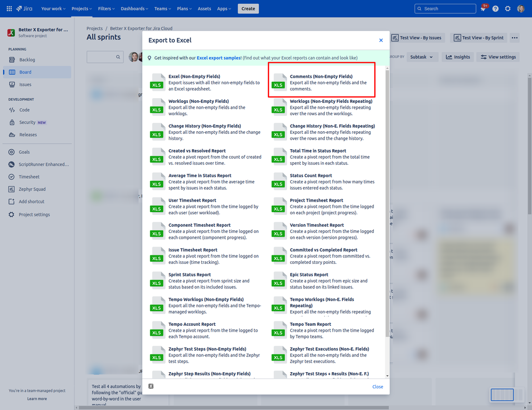Click the Total Time in Status XLS icon

coord(278,157)
